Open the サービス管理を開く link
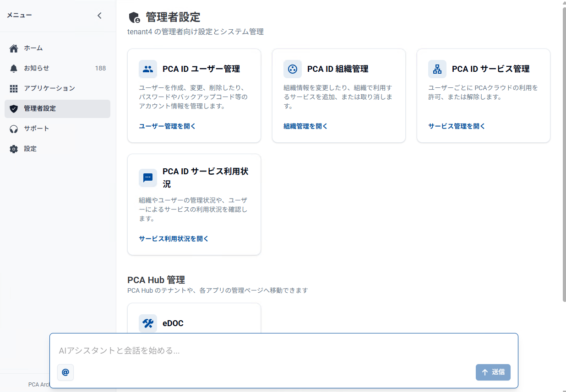 [457, 126]
